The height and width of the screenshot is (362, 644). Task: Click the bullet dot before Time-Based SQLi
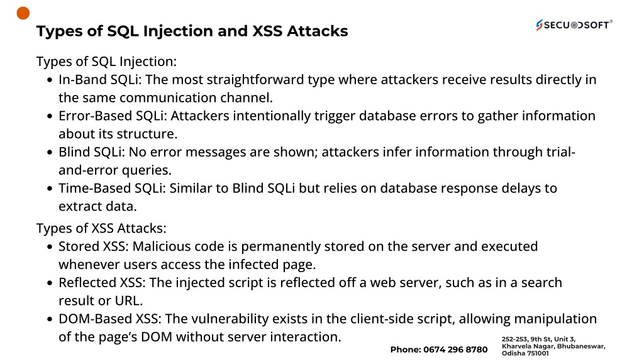(x=50, y=189)
